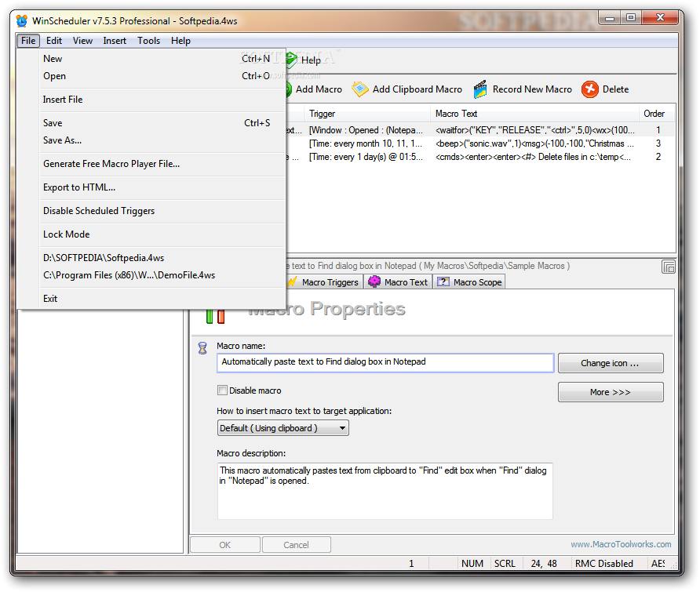Open the macro insert method dropdown
This screenshot has height=592, width=700.
point(283,428)
